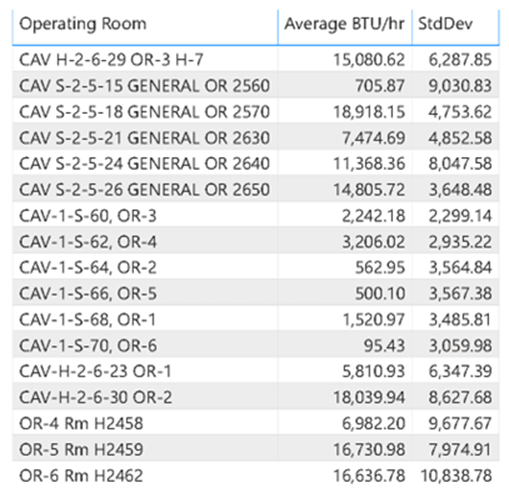Select average value 1,520.97
Image resolution: width=509 pixels, height=498 pixels.
tap(374, 320)
